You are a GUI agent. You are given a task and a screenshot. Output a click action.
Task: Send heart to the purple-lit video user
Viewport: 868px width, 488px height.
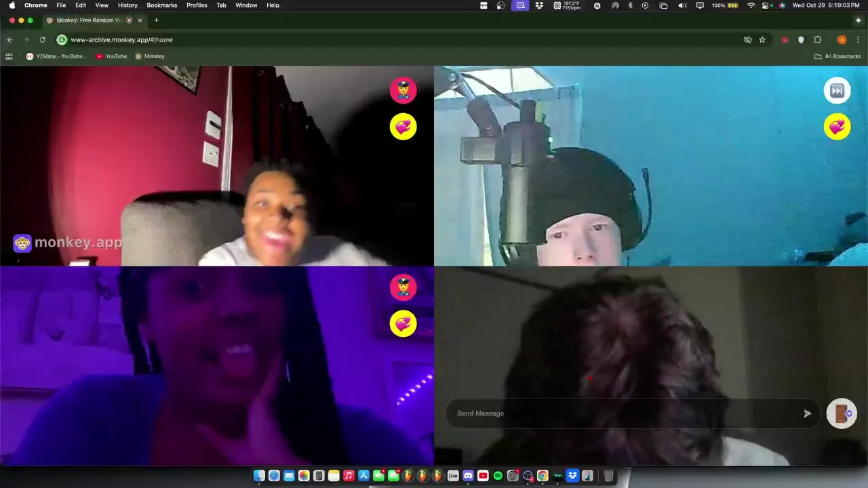pos(403,324)
